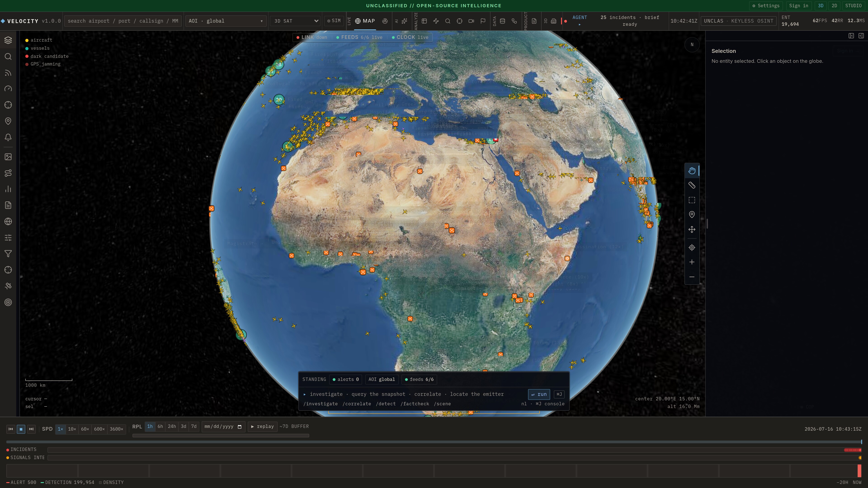Toggle the DENSITY checkbox in timeline legend
Image resolution: width=868 pixels, height=488 pixels.
click(100, 482)
